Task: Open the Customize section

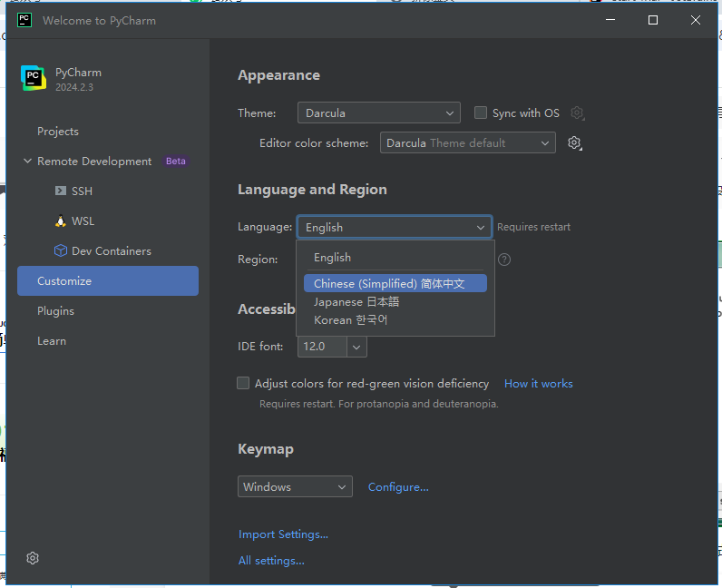Action: click(108, 280)
